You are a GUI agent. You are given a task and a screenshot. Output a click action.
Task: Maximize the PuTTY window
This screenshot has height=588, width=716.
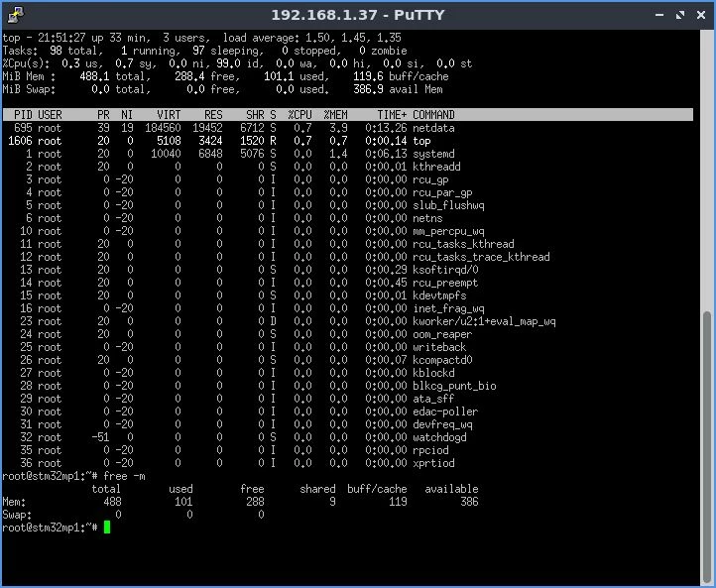680,15
